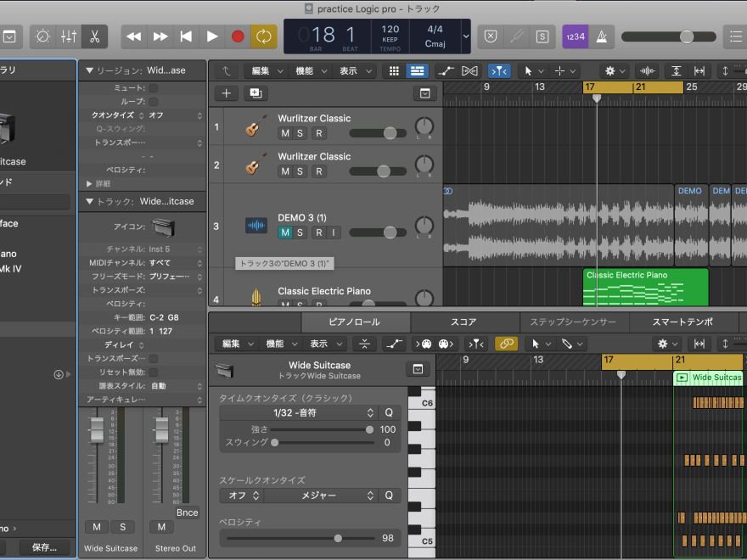Check the リセット無効 checkbox
Image resolution: width=747 pixels, height=560 pixels.
pyautogui.click(x=154, y=372)
